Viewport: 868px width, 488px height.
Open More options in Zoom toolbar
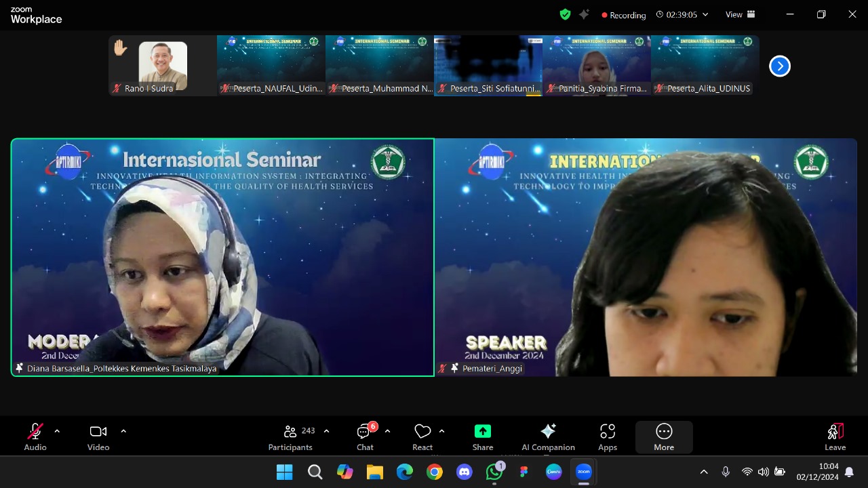664,437
